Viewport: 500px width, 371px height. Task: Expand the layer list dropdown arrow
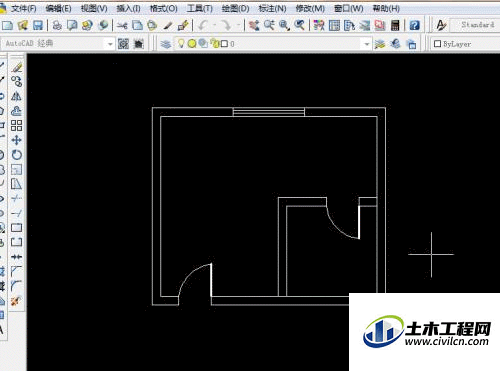[x=366, y=44]
